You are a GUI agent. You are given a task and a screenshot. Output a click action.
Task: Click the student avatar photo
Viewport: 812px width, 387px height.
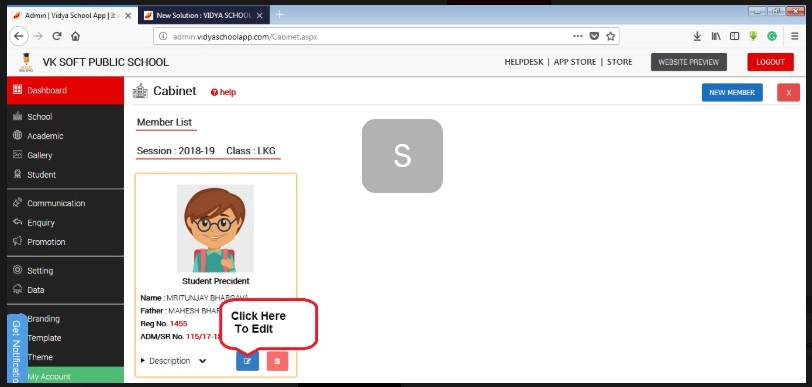click(215, 228)
